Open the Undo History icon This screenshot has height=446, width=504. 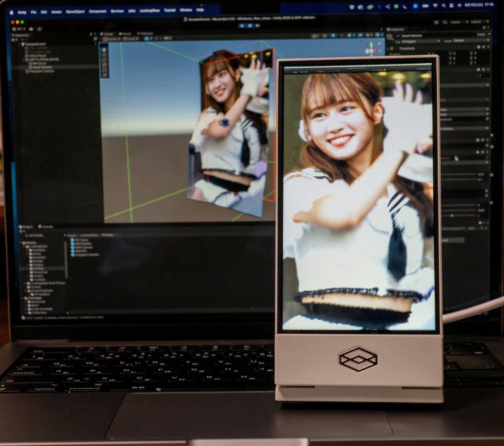pyautogui.click(x=436, y=22)
